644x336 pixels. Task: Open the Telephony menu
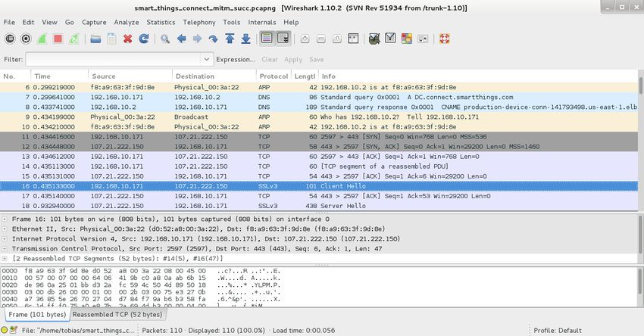click(199, 22)
